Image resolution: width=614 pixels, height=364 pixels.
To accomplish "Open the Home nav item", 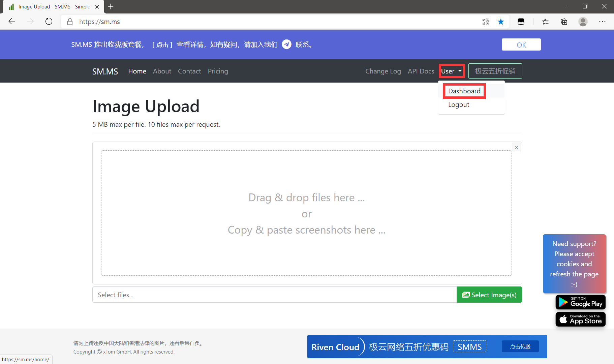I will coord(137,71).
